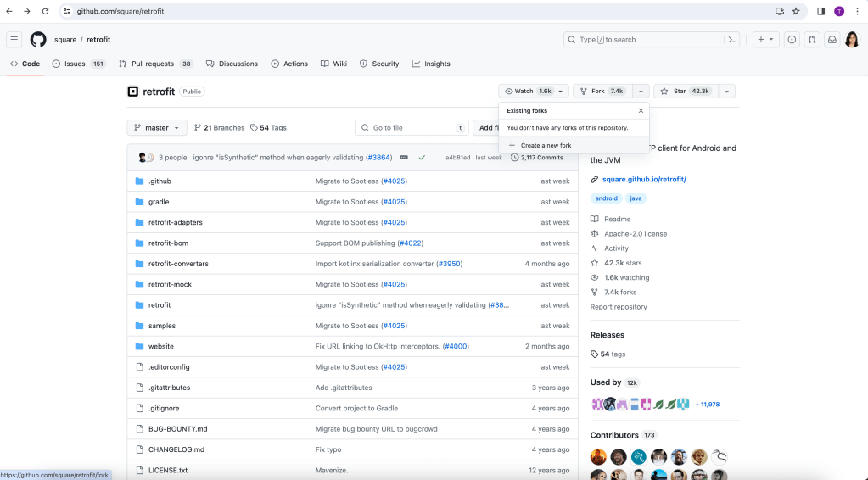The image size is (868, 480).
Task: Expand the master branch dropdown
Action: click(157, 127)
